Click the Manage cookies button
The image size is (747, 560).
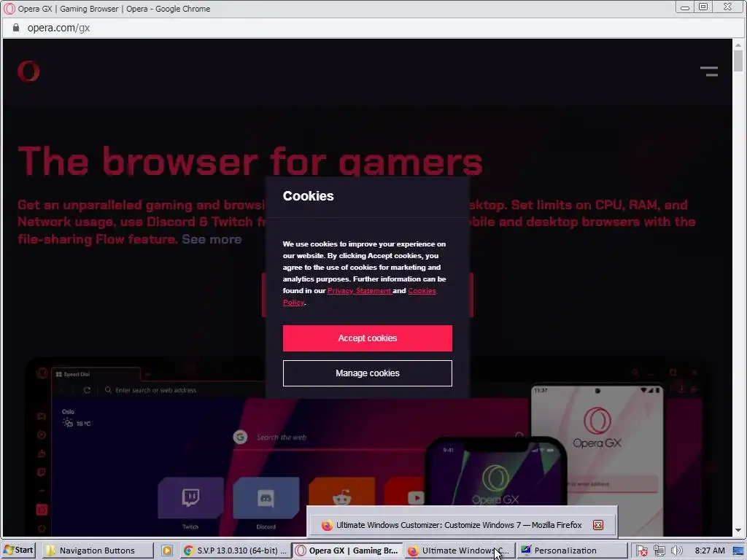(368, 373)
